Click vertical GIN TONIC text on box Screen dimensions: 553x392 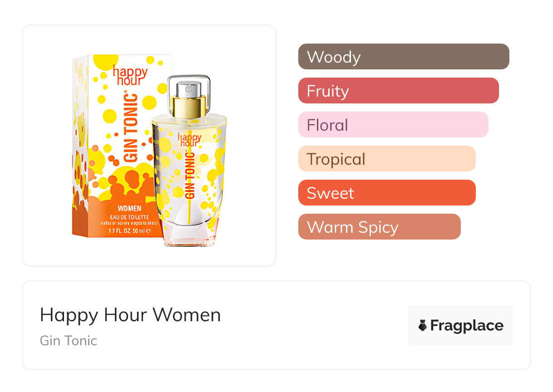pyautogui.click(x=130, y=128)
